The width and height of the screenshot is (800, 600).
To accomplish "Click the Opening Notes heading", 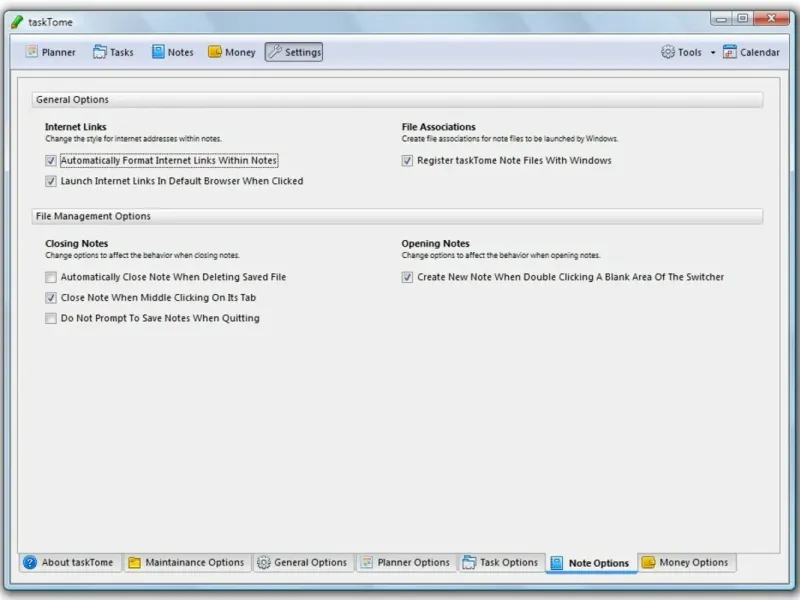I will 435,243.
